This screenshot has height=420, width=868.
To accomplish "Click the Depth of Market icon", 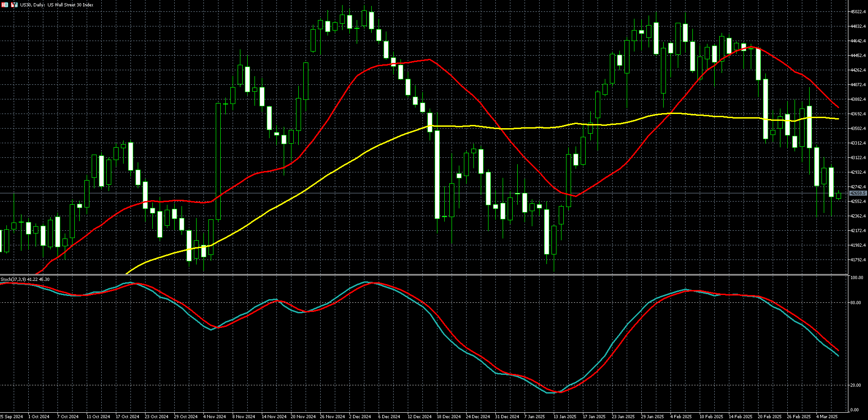I will pos(14,5).
